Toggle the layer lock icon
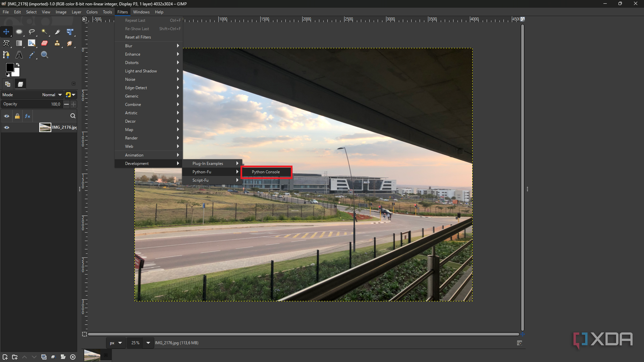This screenshot has width=644, height=362. click(x=17, y=116)
